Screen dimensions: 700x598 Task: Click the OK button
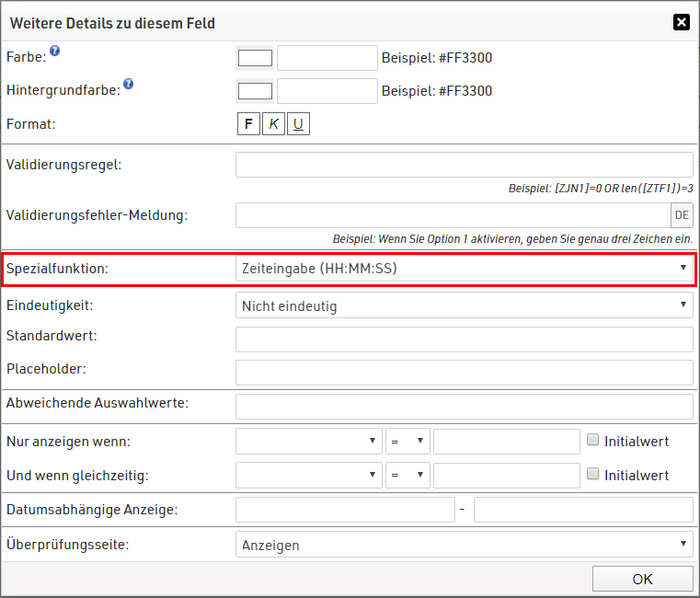pos(642,579)
